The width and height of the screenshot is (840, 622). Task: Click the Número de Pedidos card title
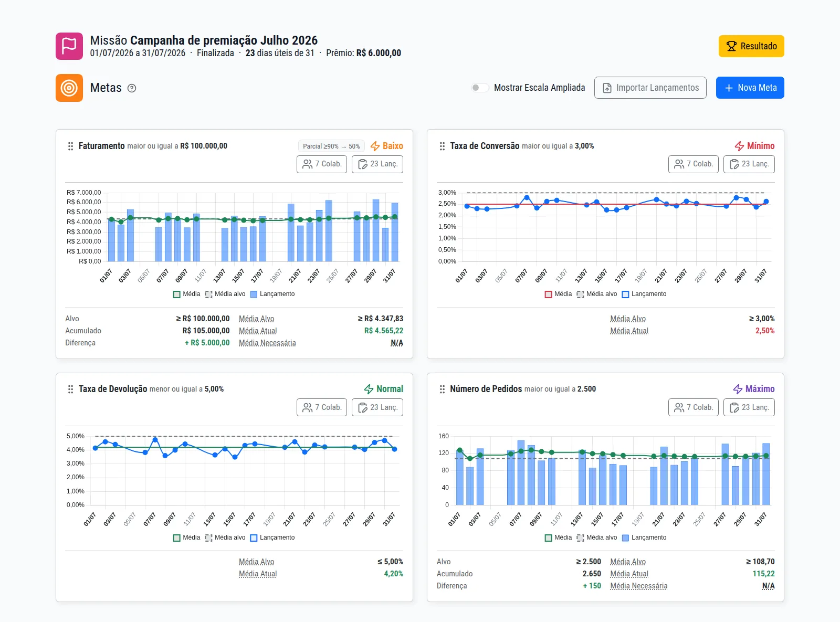click(486, 389)
